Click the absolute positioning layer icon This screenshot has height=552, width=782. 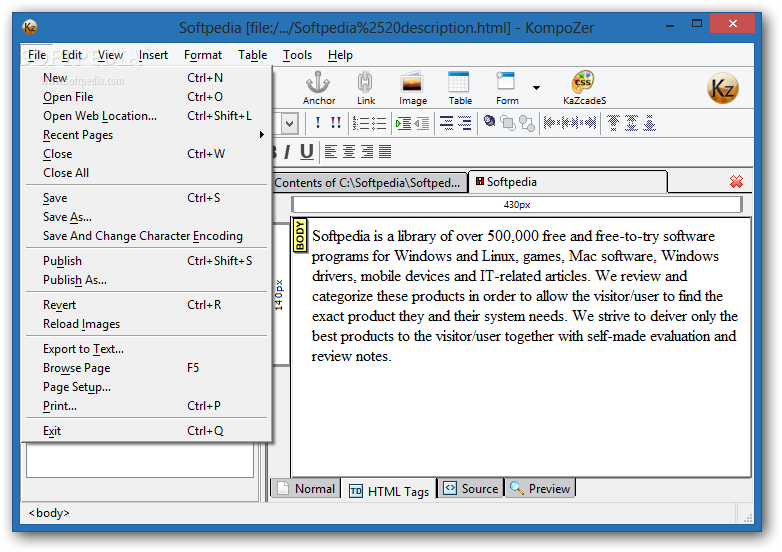coord(490,122)
